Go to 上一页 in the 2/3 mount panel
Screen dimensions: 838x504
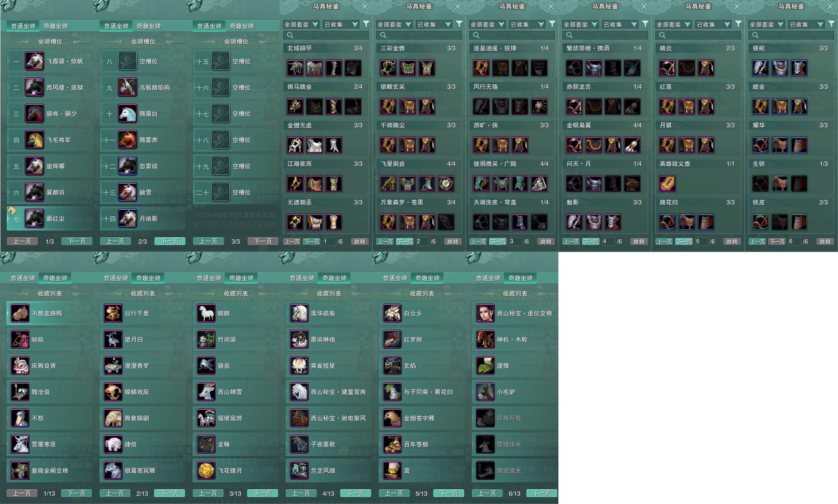click(115, 241)
